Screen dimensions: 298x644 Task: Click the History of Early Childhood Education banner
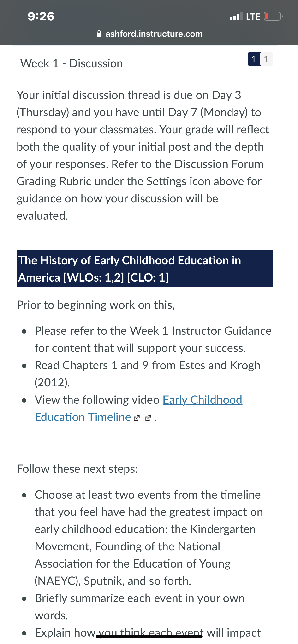click(144, 269)
